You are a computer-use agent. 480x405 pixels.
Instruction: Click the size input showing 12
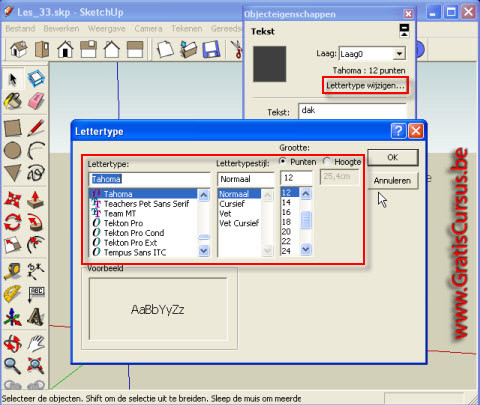[x=296, y=178]
